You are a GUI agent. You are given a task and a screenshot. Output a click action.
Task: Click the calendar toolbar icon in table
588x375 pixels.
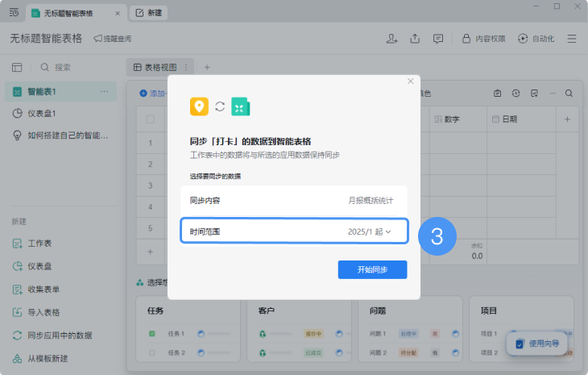pyautogui.click(x=497, y=93)
